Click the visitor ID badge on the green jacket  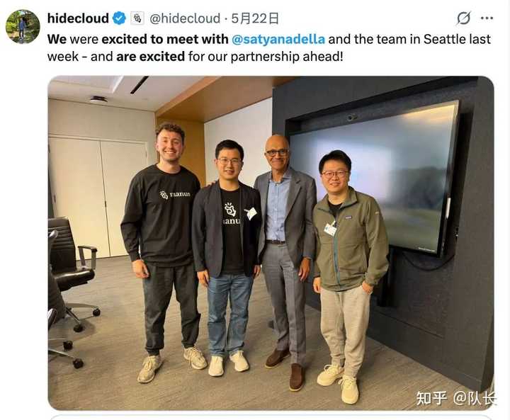click(330, 229)
